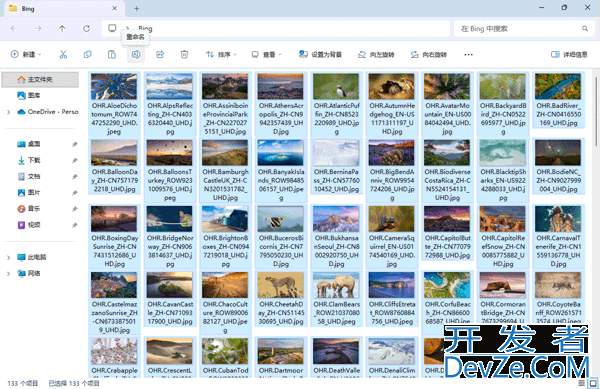The image size is (600, 389).
Task: Click the This PC monitor icon in address bar
Action: point(112,28)
